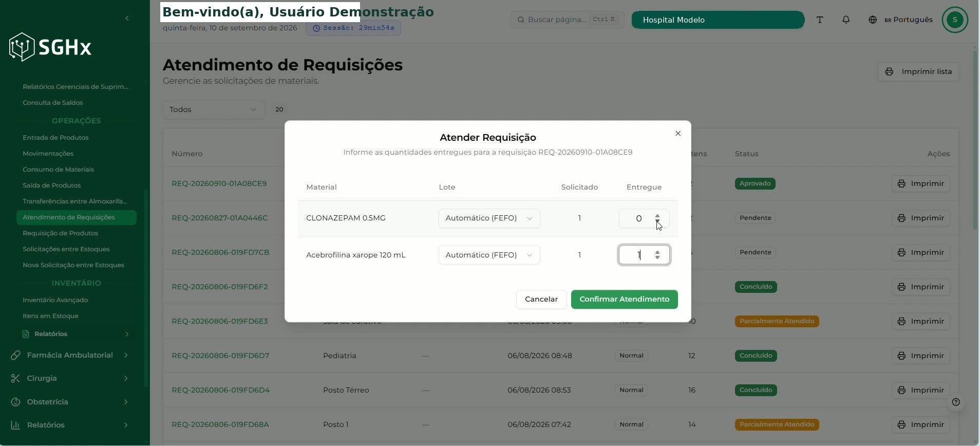This screenshot has height=446, width=980.
Task: Select Requisição de Produtos menu item
Action: [x=61, y=233]
